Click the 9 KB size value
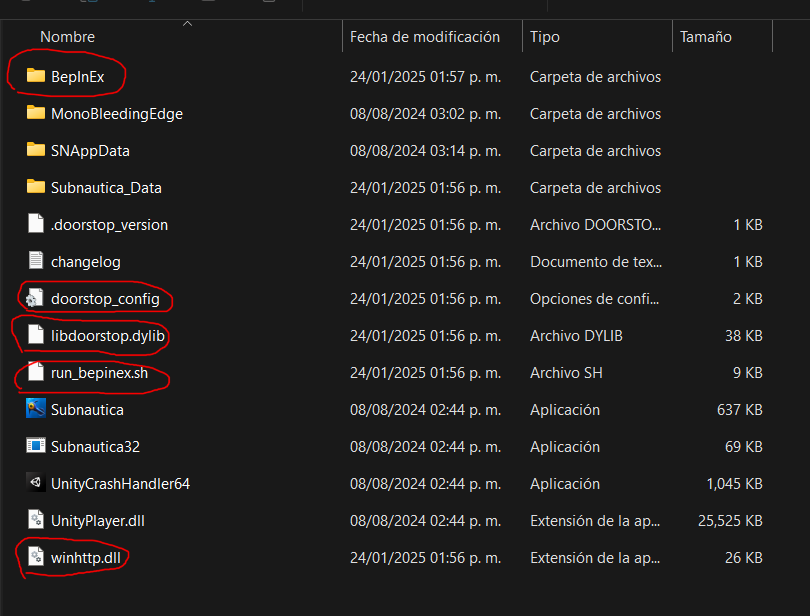The image size is (810, 616). click(x=748, y=373)
